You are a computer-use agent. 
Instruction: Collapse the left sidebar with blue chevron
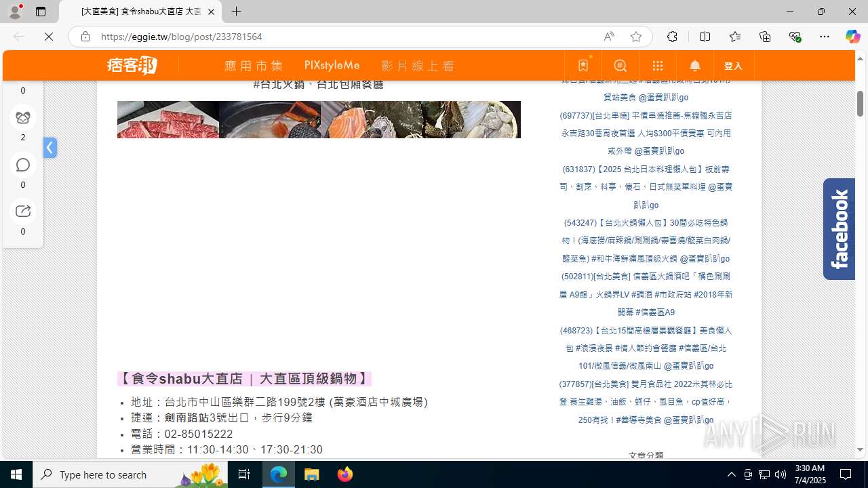click(50, 147)
